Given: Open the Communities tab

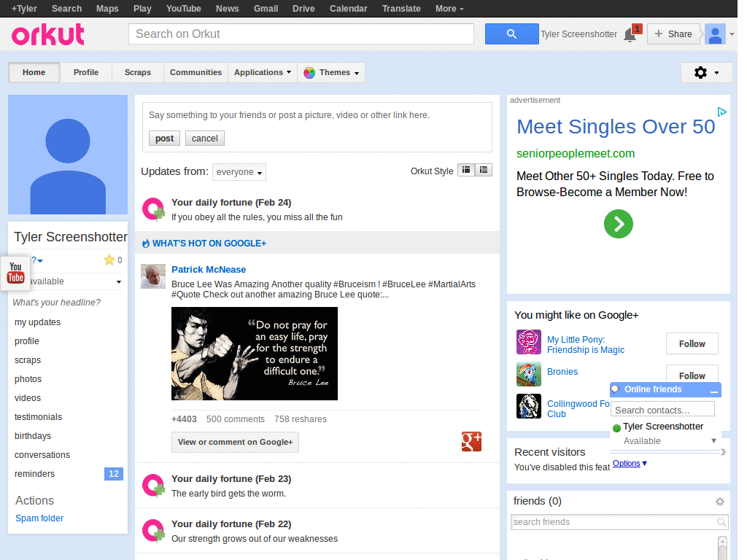Looking at the screenshot, I should point(196,72).
